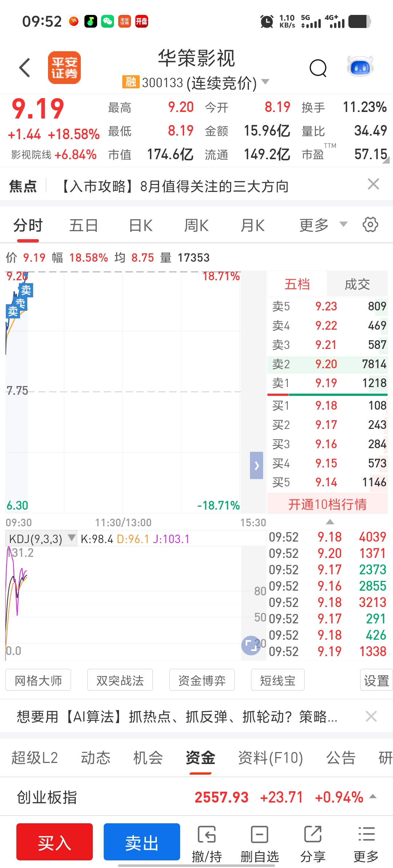Tap 开通10档行情 button
The height and width of the screenshot is (868, 393).
(327, 504)
